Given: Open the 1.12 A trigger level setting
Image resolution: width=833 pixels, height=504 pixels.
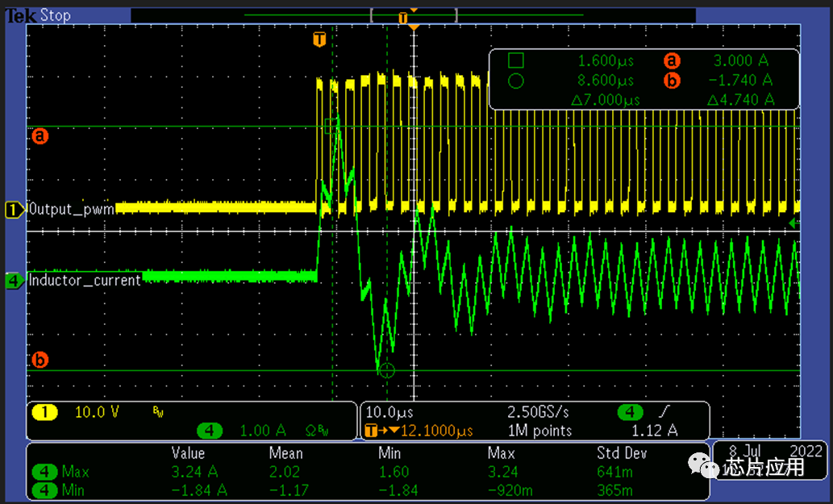Looking at the screenshot, I should (653, 430).
